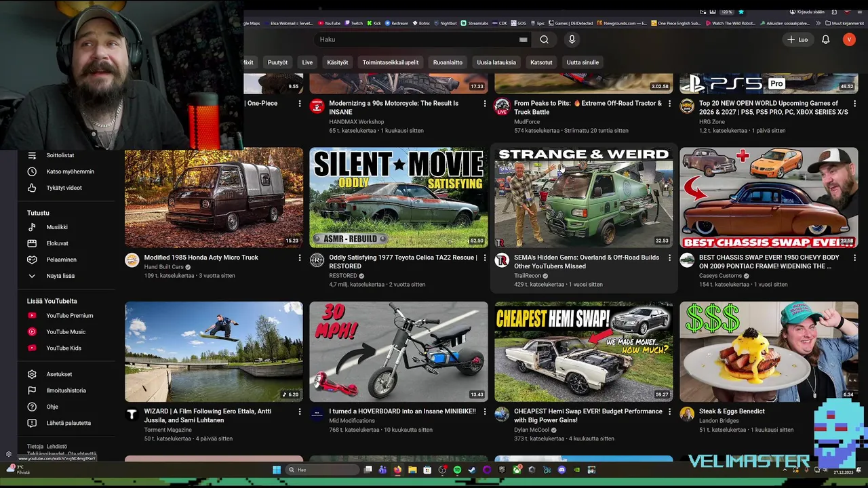868x488 pixels.
Task: Open options for Oddly Satisfying Toyota Celica video
Action: coord(485,258)
